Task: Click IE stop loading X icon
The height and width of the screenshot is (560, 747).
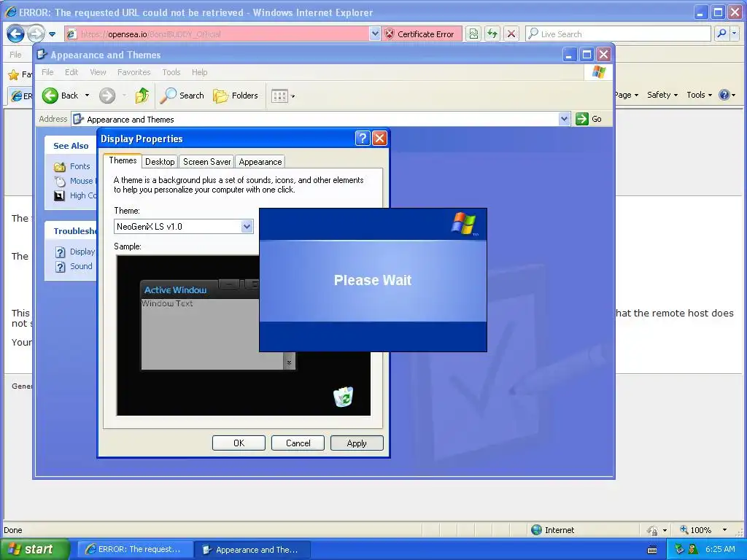Action: pyautogui.click(x=511, y=34)
